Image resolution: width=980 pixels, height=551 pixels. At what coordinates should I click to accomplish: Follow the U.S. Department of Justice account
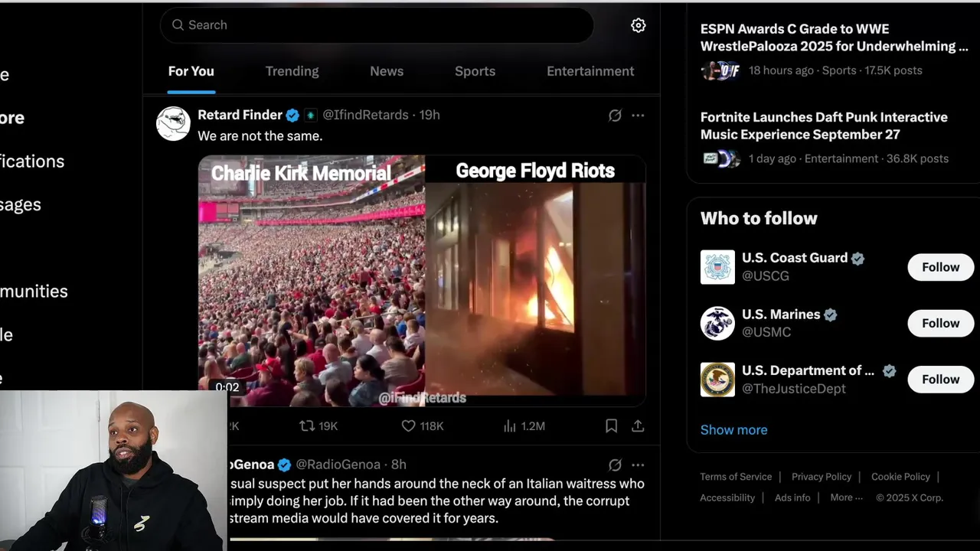click(x=940, y=380)
